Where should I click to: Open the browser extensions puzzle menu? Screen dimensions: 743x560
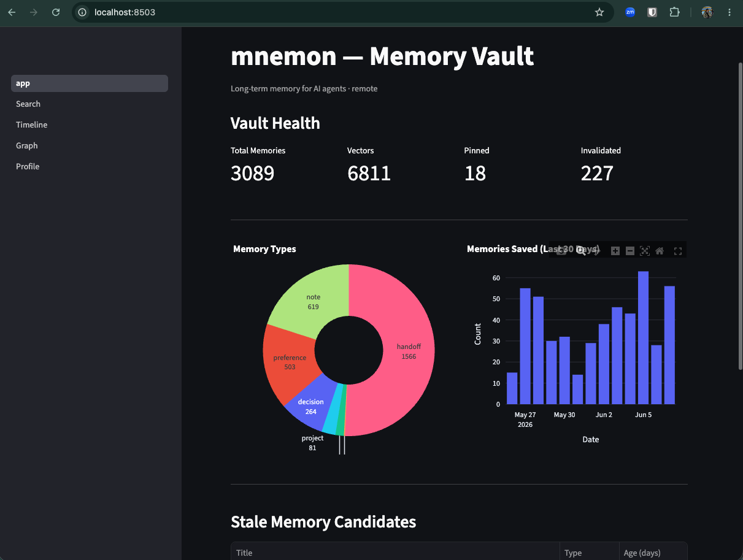click(x=674, y=12)
